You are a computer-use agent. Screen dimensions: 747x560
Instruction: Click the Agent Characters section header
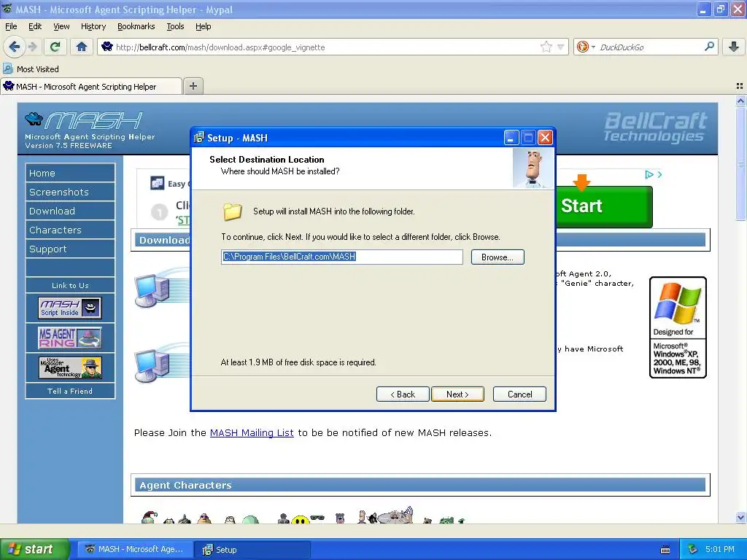(x=420, y=485)
